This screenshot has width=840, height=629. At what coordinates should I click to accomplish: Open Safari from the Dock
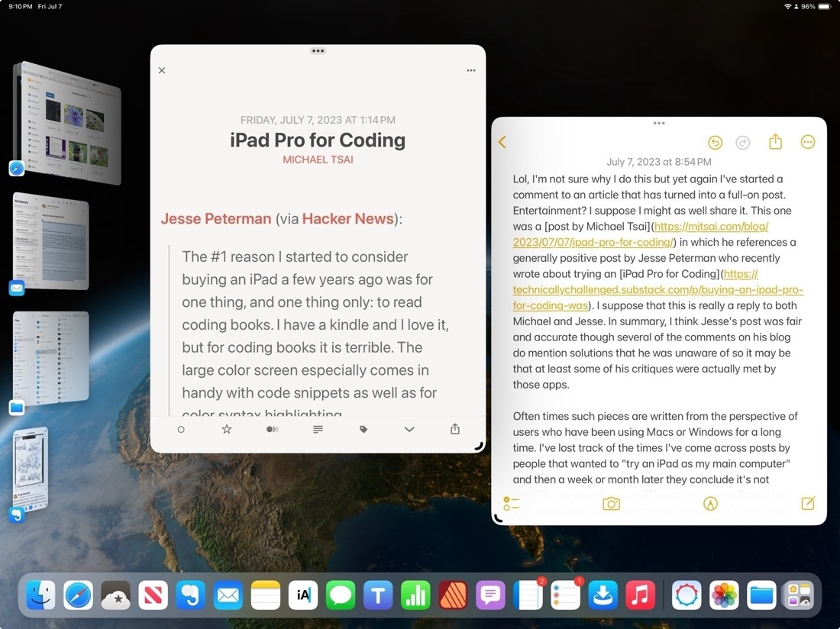coord(78,595)
